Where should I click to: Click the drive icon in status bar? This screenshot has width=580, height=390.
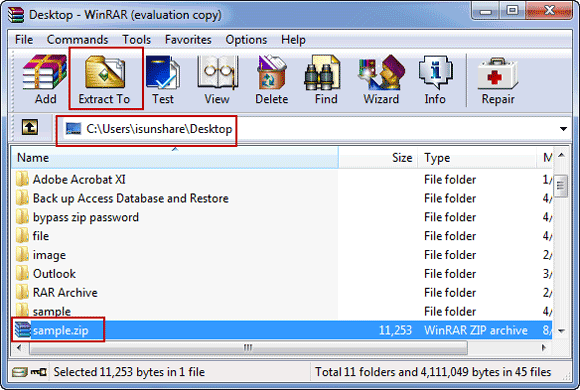point(19,371)
